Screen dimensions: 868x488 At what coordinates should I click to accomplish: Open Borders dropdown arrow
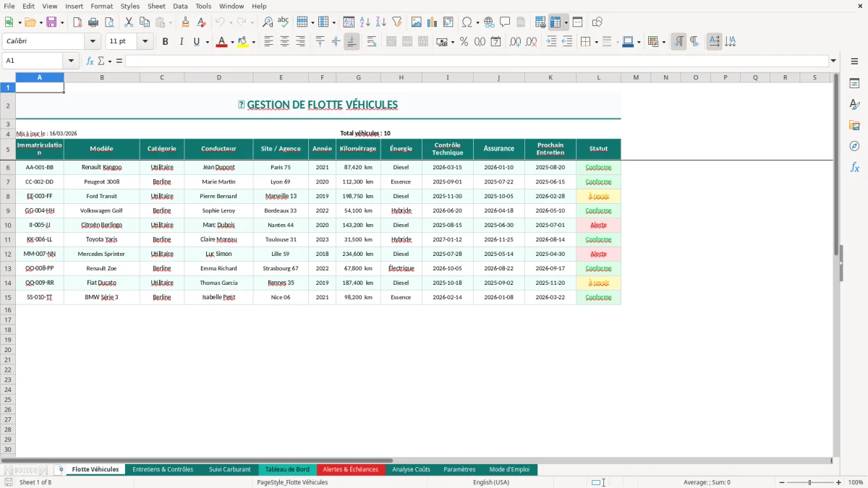tap(596, 42)
